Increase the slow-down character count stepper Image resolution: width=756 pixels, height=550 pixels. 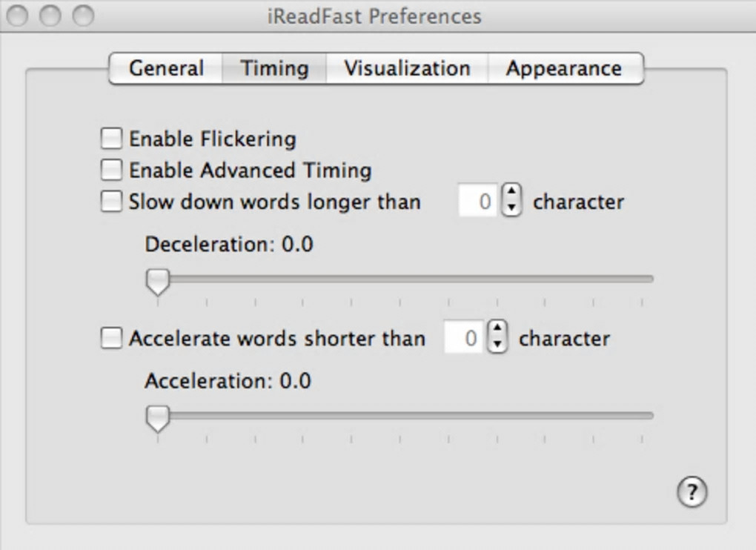(x=512, y=193)
